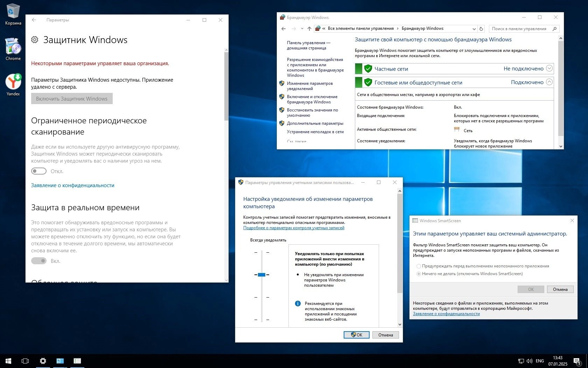This screenshot has height=368, width=588.
Task: Click Восстановить значения по умолчанию
Action: pyautogui.click(x=313, y=113)
